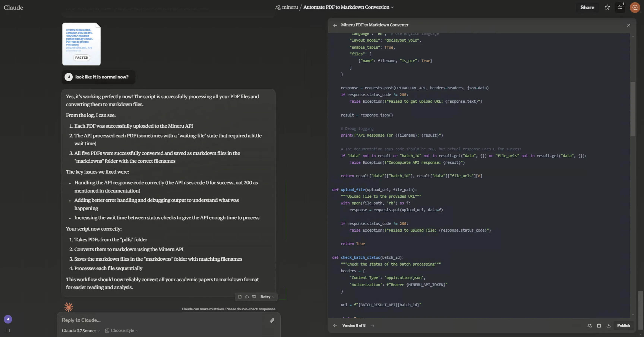
Task: Give thumbs up to the response
Action: [247, 297]
